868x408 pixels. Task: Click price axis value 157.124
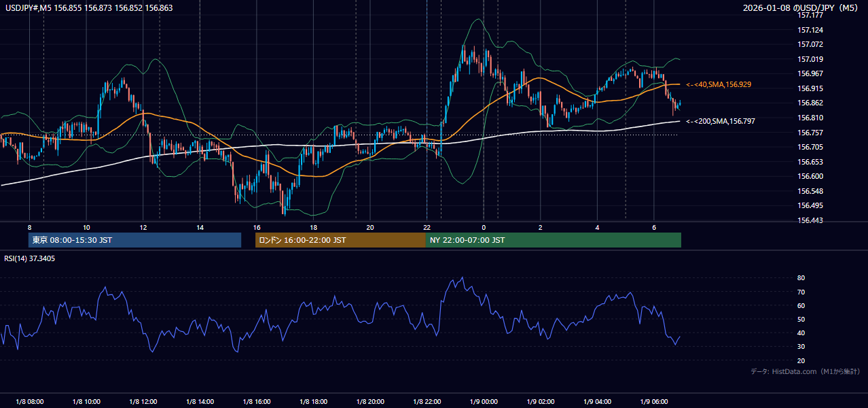click(x=810, y=30)
